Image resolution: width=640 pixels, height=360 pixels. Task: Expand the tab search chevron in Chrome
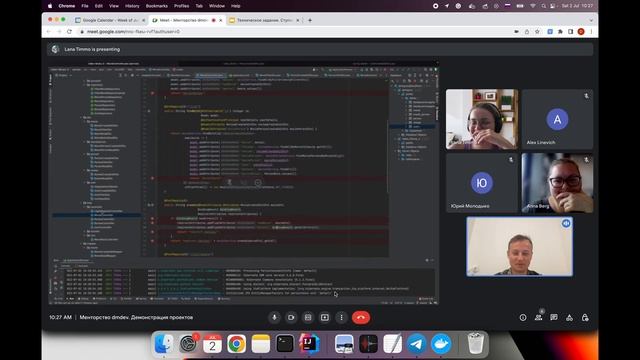[591, 20]
